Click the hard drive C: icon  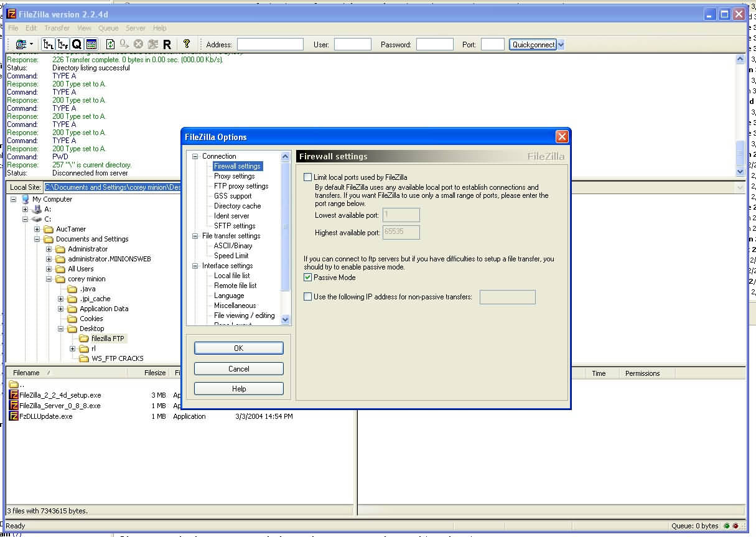pos(37,219)
